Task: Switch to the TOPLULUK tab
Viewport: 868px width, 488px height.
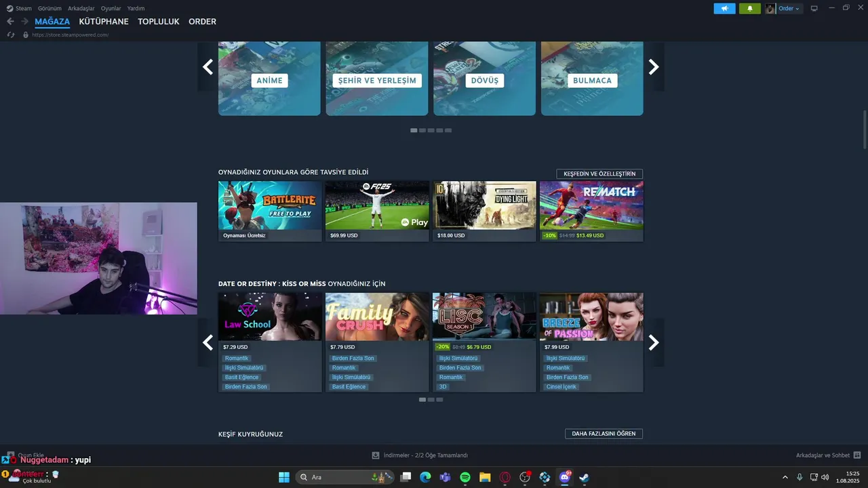Action: [x=159, y=22]
